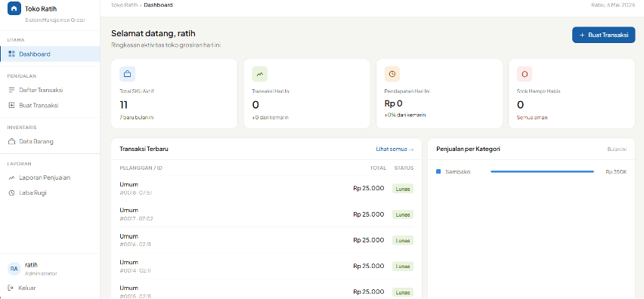Click the Lunas badge on transaction #0016
The width and height of the screenshot is (644, 299).
pos(402,240)
